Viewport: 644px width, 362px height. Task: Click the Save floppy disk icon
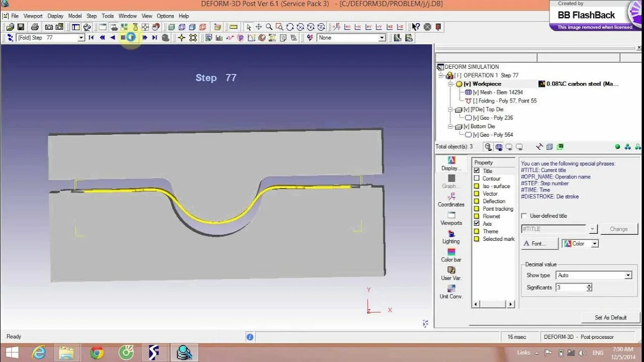(x=21, y=27)
